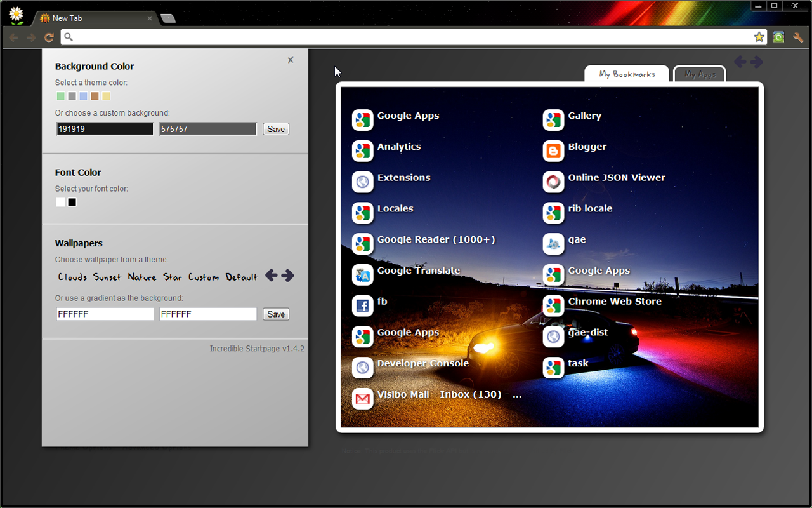
Task: Pick the green theme color swatch
Action: [x=61, y=96]
